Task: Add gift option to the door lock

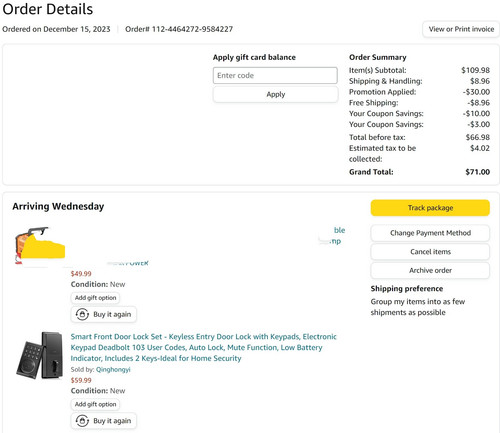Action: point(95,404)
